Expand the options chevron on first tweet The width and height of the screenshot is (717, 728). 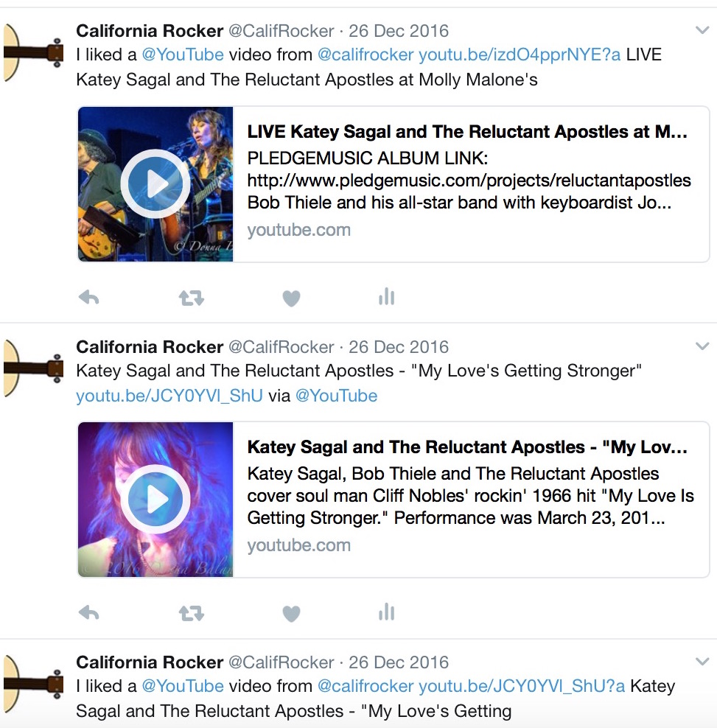(702, 30)
